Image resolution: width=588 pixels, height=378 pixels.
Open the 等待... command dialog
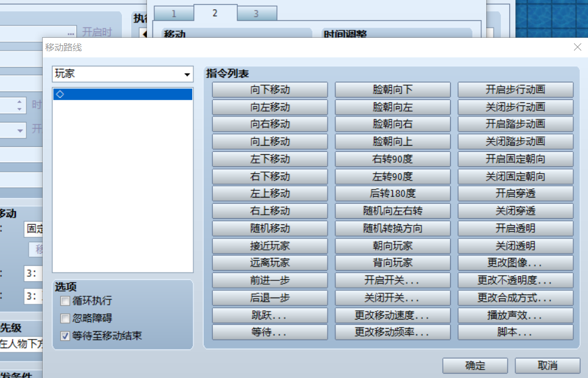270,332
